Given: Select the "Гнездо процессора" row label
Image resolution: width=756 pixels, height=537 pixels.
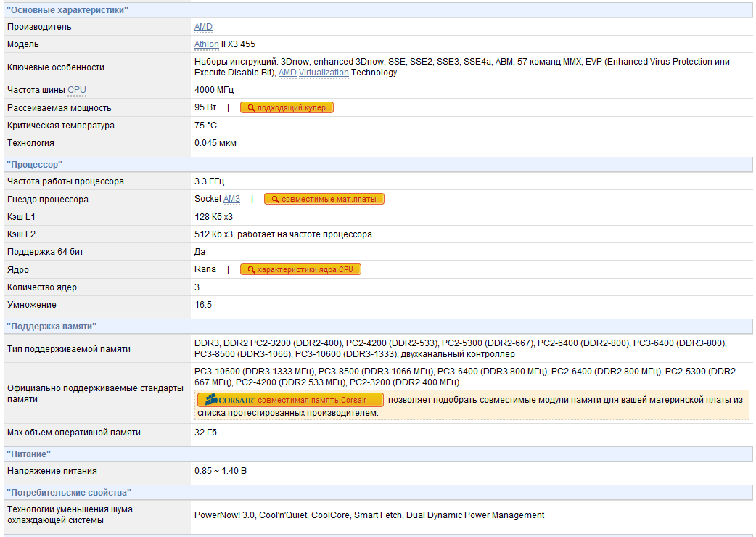Looking at the screenshot, I should click(48, 200).
